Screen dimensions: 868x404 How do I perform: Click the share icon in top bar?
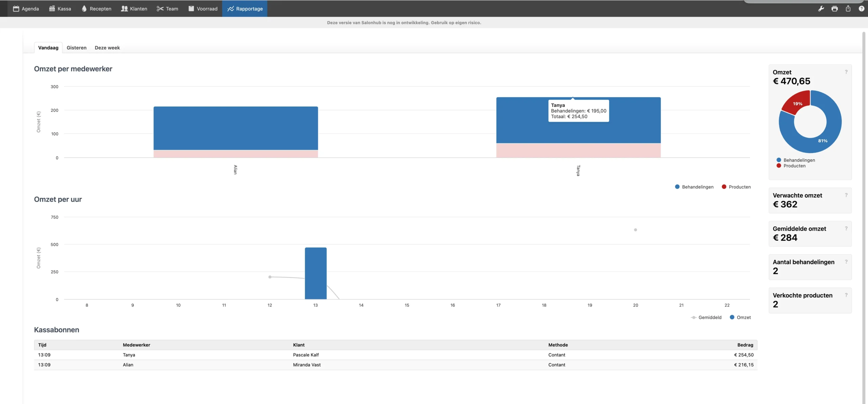point(848,9)
